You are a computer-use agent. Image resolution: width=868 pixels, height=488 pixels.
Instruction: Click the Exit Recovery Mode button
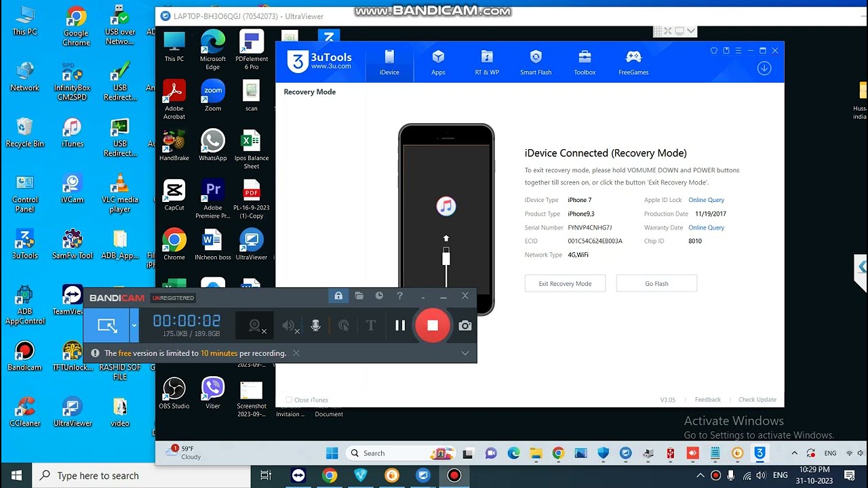[565, 284]
